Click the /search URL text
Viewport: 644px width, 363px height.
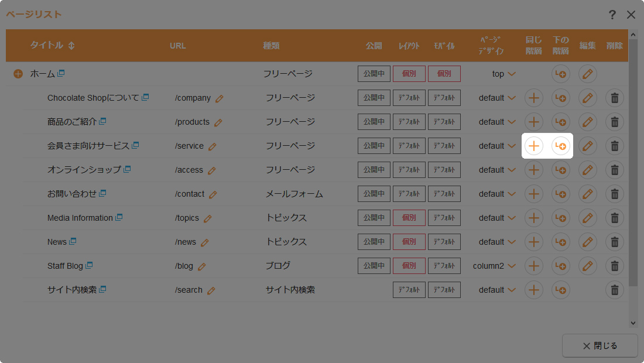[189, 290]
